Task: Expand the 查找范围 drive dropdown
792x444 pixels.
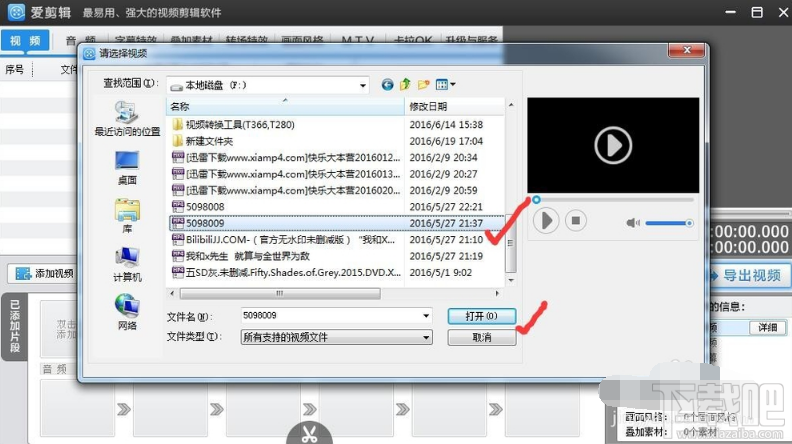Action: 363,85
